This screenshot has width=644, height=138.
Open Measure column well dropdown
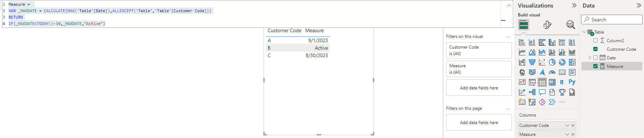click(x=567, y=134)
